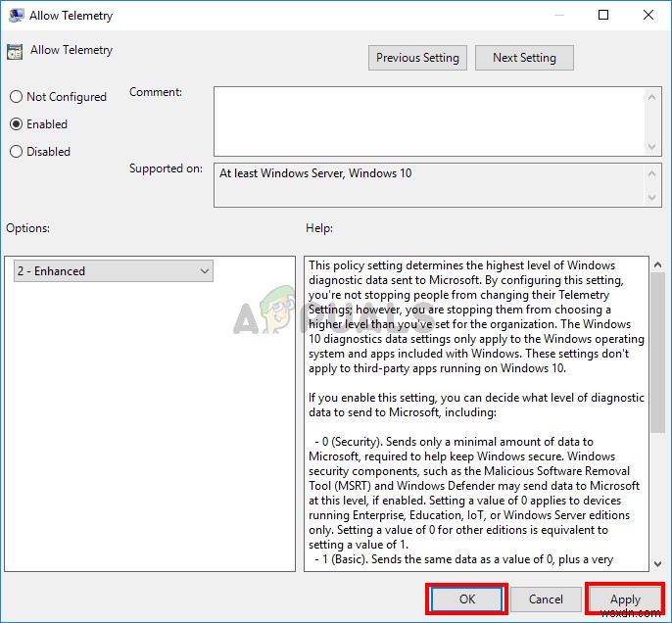
Task: Minimize the Allow Telemetry window
Action: [x=558, y=16]
